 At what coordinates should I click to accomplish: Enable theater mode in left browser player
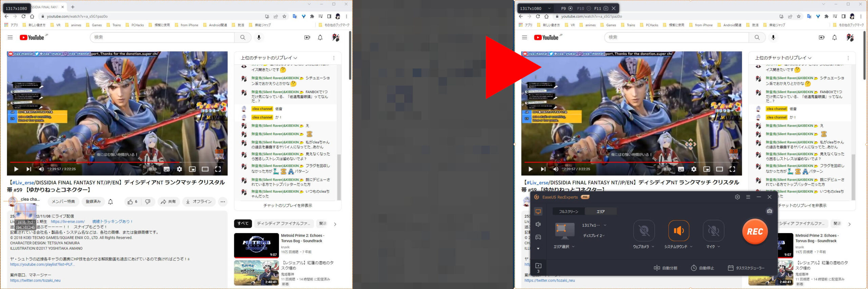tap(205, 169)
